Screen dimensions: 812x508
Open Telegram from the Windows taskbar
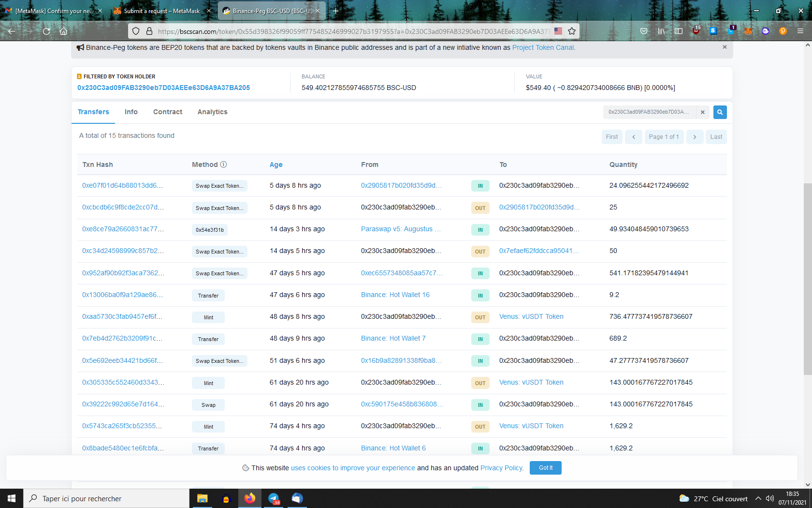coord(274,498)
